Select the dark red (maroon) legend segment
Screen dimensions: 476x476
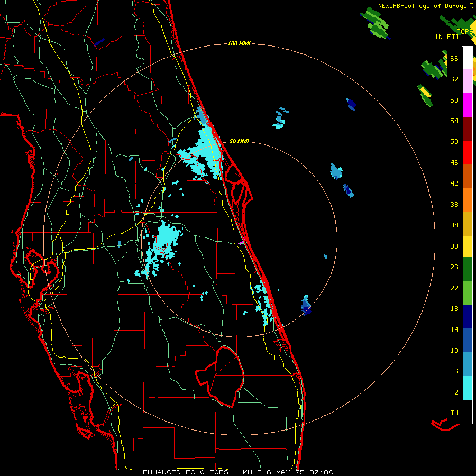tap(467, 129)
